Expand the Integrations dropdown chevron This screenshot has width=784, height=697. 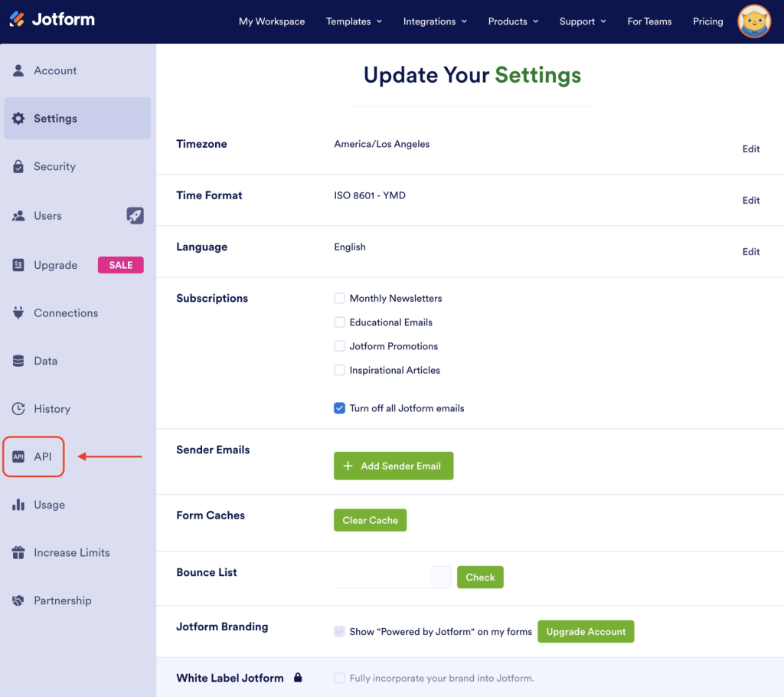pos(465,21)
